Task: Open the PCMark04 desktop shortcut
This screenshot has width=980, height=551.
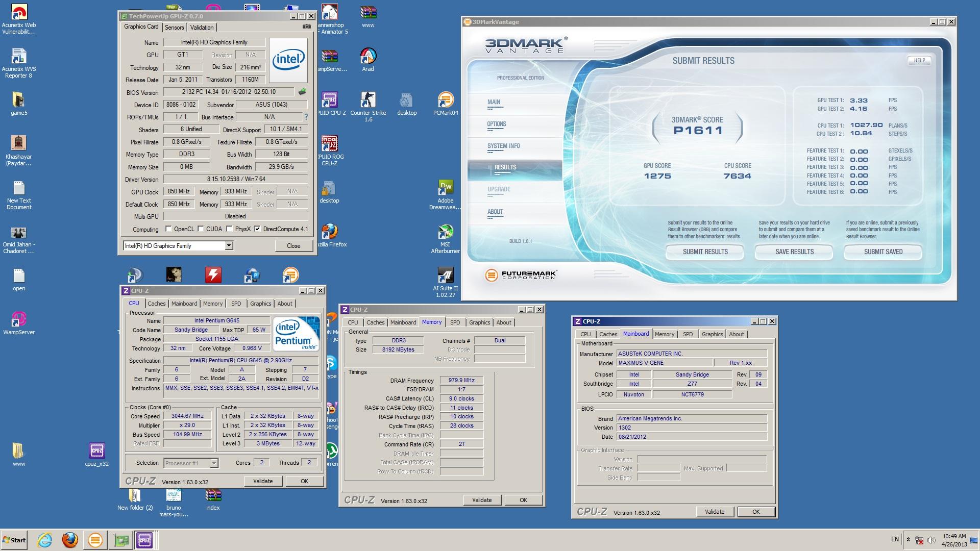Action: pos(446,104)
